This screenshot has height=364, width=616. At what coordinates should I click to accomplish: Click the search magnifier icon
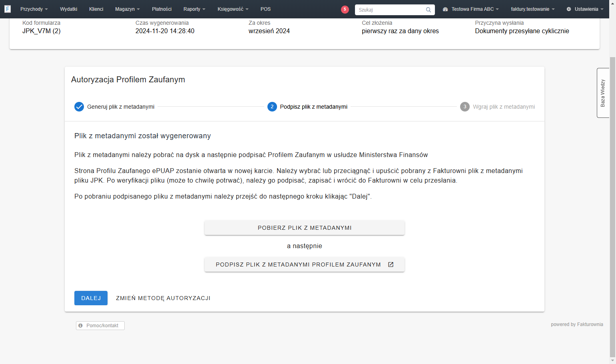pos(429,10)
